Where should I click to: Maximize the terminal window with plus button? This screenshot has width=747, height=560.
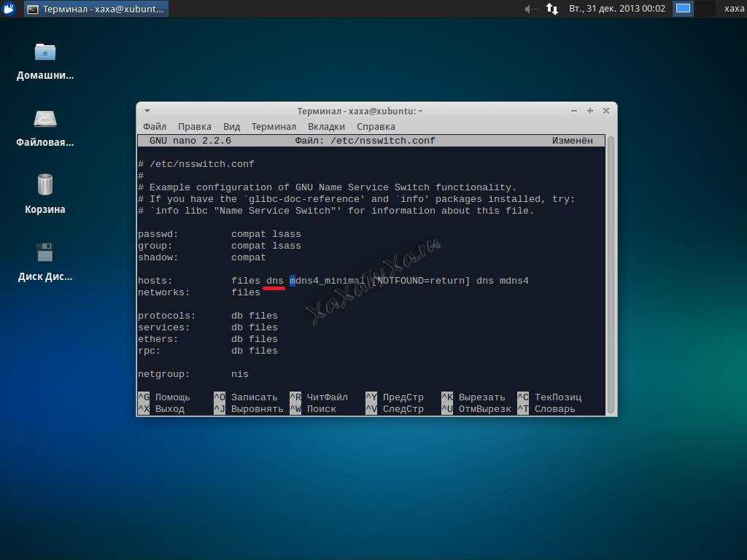[590, 111]
